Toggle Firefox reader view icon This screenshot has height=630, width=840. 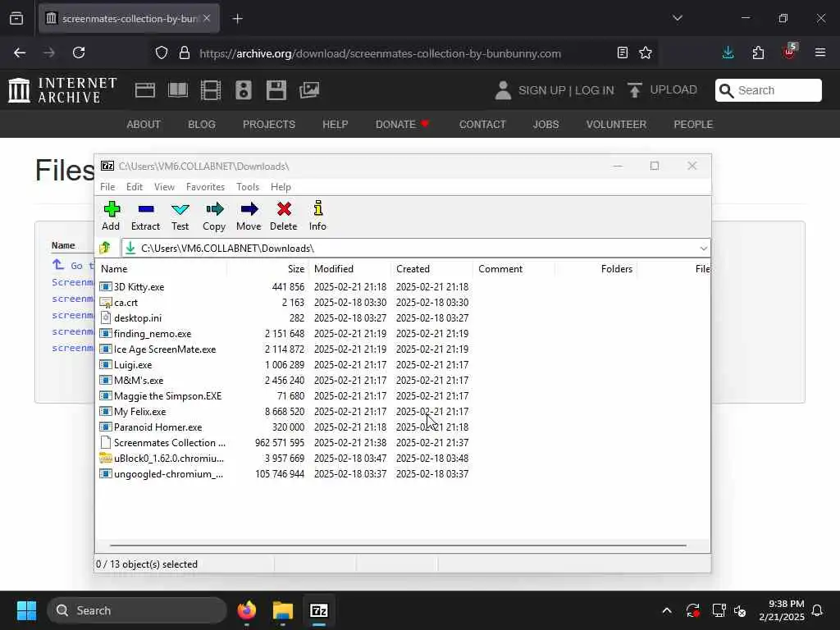pos(622,52)
